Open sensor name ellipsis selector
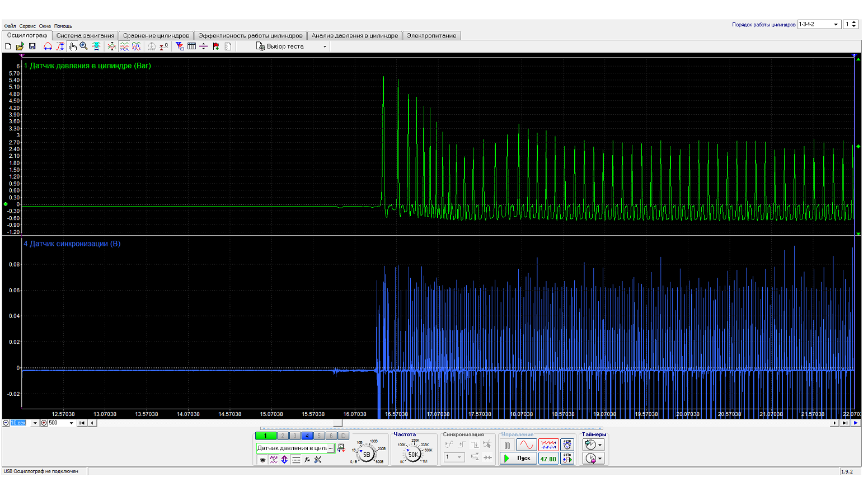This screenshot has width=868, height=477. click(330, 448)
